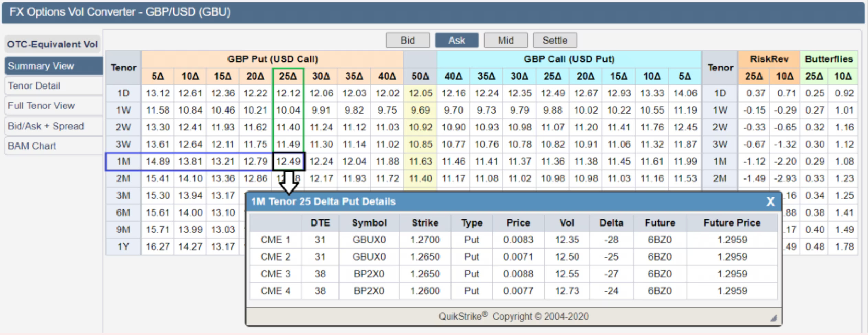
Task: Click the Future Price column header in popup
Action: point(732,223)
